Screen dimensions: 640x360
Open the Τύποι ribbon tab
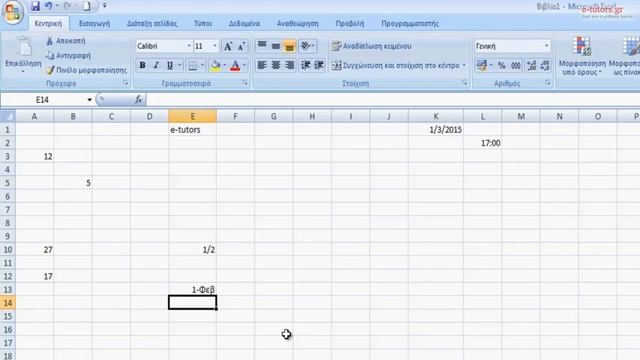tap(203, 24)
